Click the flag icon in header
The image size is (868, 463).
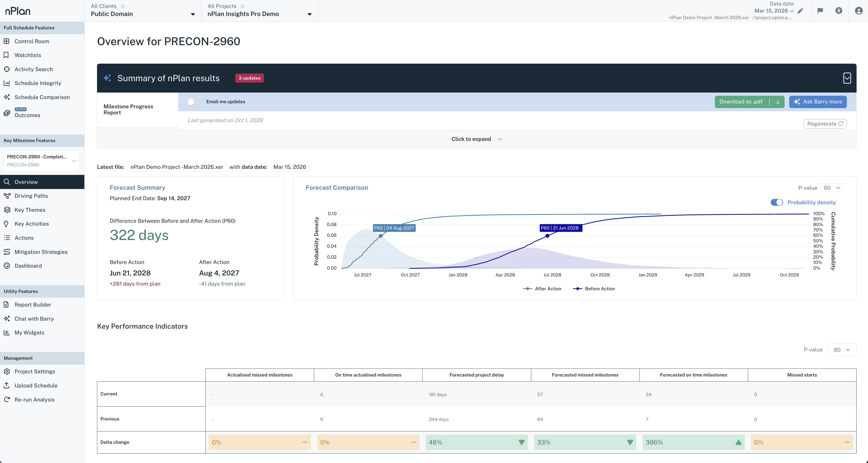[x=820, y=11]
